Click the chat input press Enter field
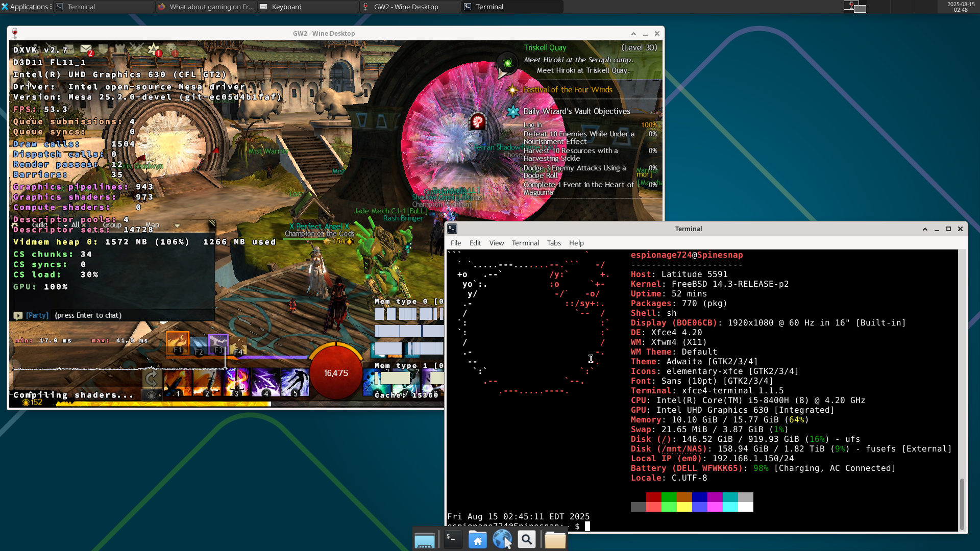Screen dimensions: 980x551 88,316
